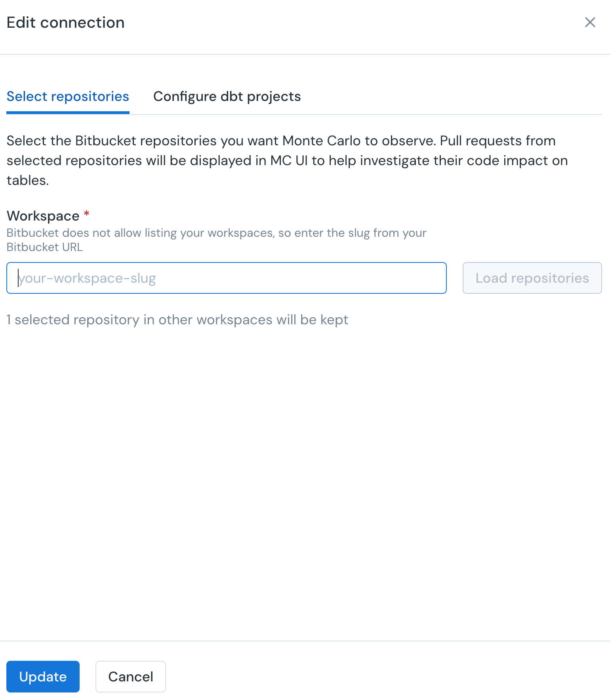Switch to Configure dbt projects tab
This screenshot has height=700, width=610.
tap(227, 96)
